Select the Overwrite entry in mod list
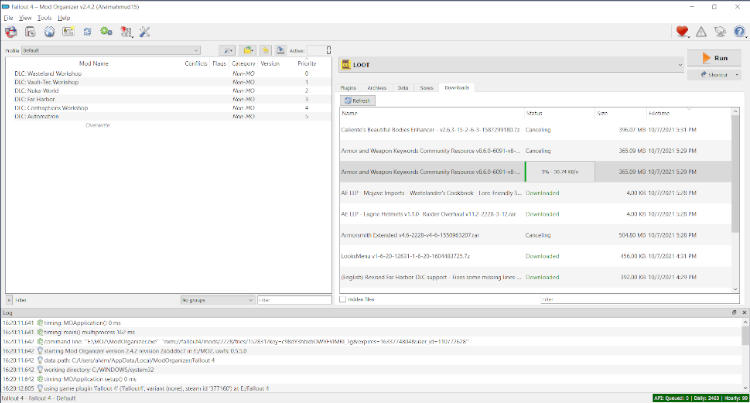The width and height of the screenshot is (750, 403). [98, 125]
